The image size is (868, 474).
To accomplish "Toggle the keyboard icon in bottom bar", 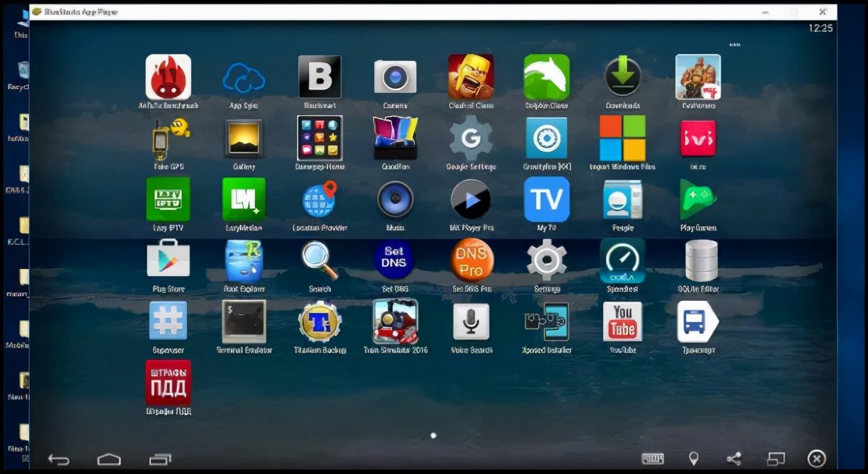I will pyautogui.click(x=652, y=459).
